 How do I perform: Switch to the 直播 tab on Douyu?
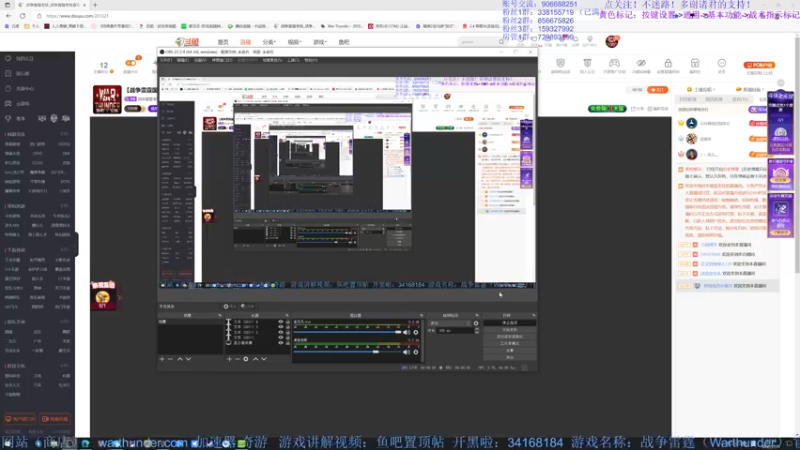point(245,42)
